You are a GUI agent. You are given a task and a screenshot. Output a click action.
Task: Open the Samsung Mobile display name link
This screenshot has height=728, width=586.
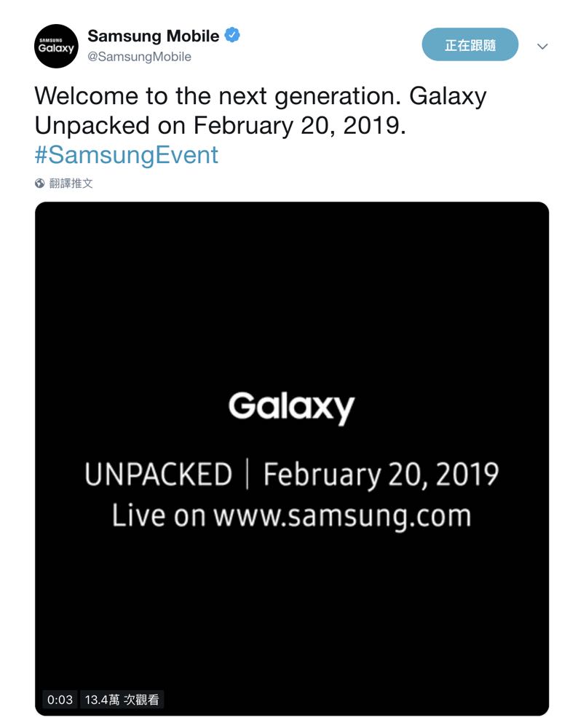(153, 35)
